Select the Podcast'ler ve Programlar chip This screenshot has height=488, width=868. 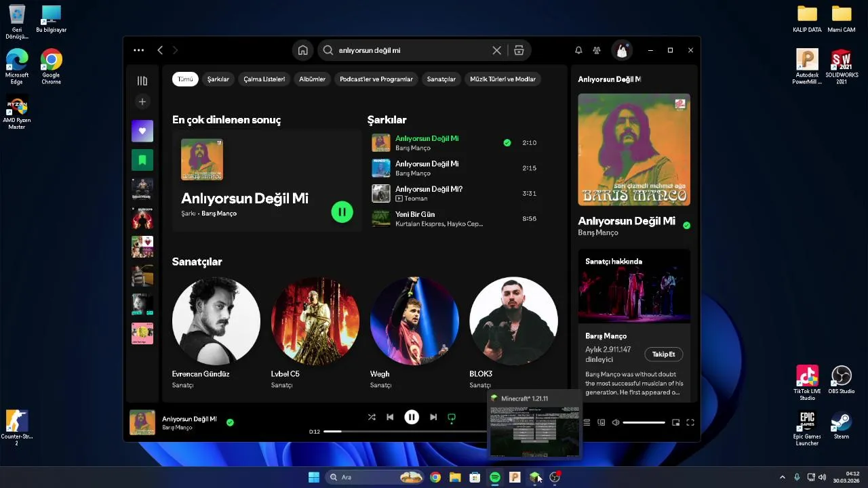(x=376, y=79)
